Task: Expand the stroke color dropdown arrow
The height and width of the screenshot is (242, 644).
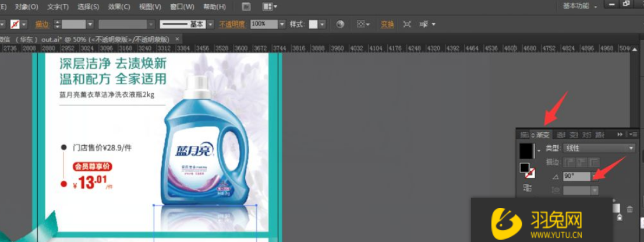Action: (x=24, y=24)
